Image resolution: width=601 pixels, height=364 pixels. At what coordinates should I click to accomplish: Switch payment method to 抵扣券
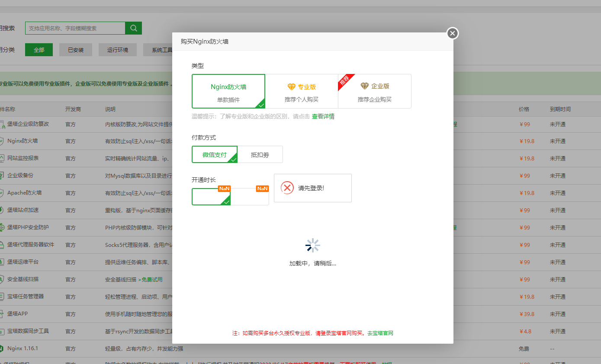[260, 154]
